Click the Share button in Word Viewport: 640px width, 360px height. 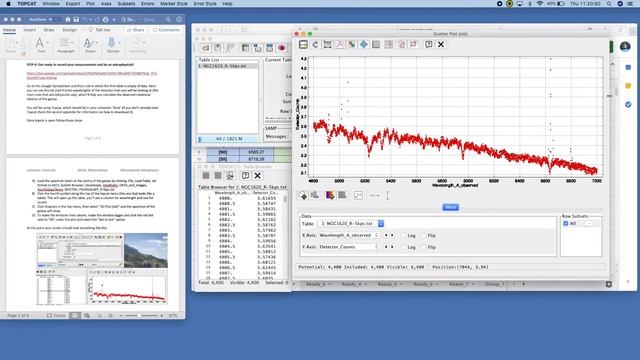136,30
